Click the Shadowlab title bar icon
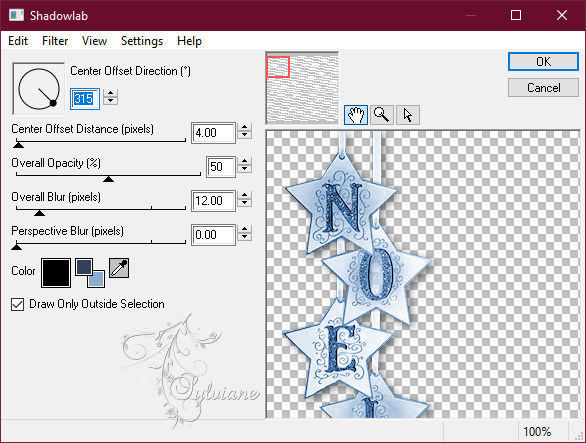Viewport: 586px width, 443px height. [16, 15]
